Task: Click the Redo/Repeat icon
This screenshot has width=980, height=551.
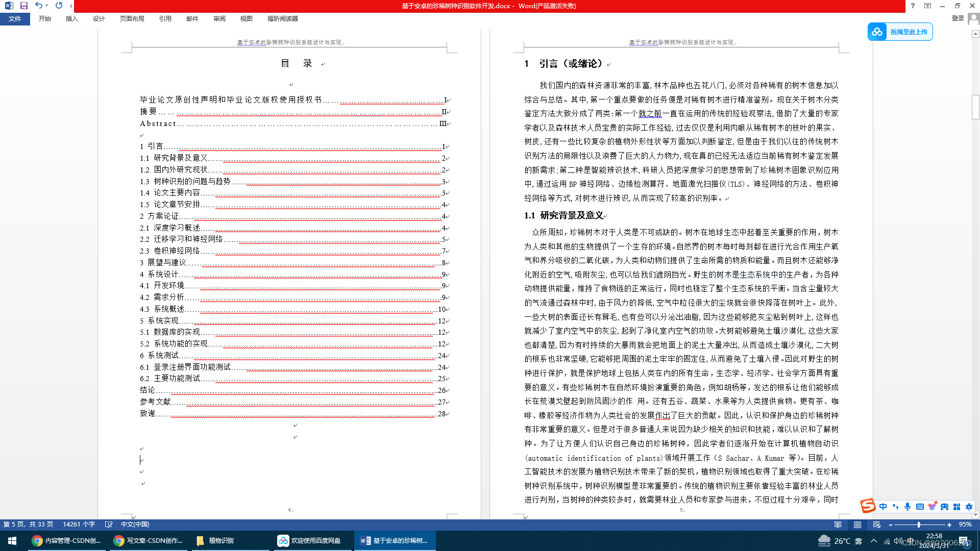Action: click(59, 6)
